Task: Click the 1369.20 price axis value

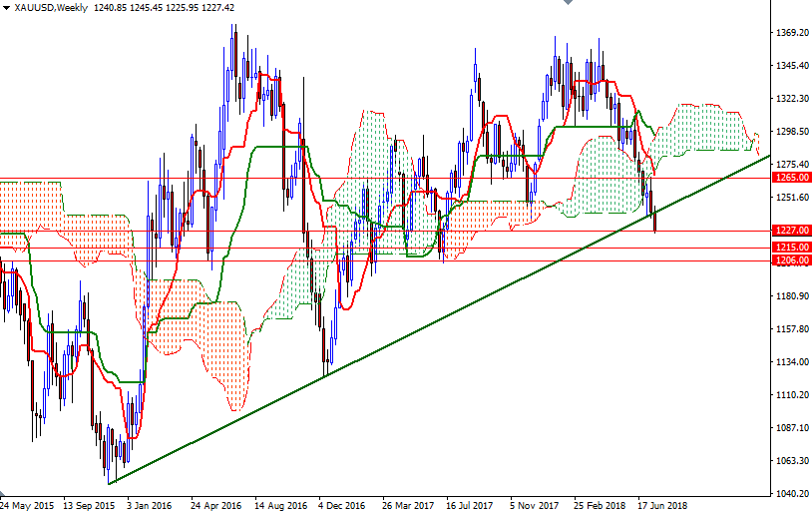Action: (x=791, y=33)
